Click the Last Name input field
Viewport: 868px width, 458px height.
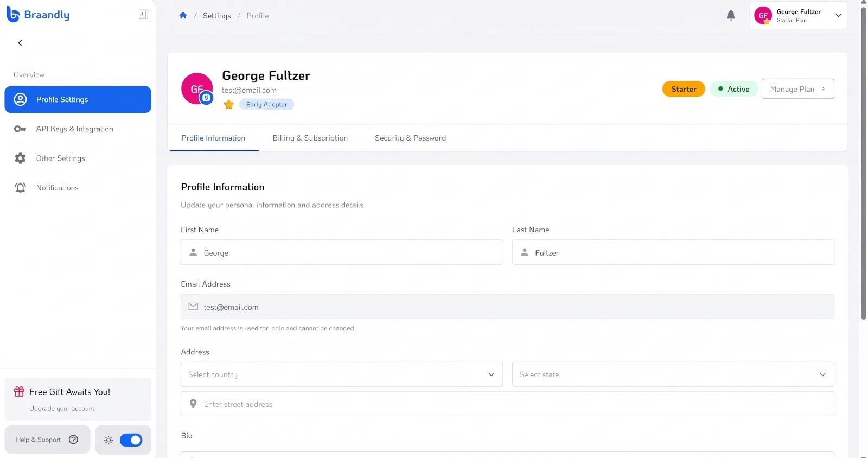coord(673,252)
